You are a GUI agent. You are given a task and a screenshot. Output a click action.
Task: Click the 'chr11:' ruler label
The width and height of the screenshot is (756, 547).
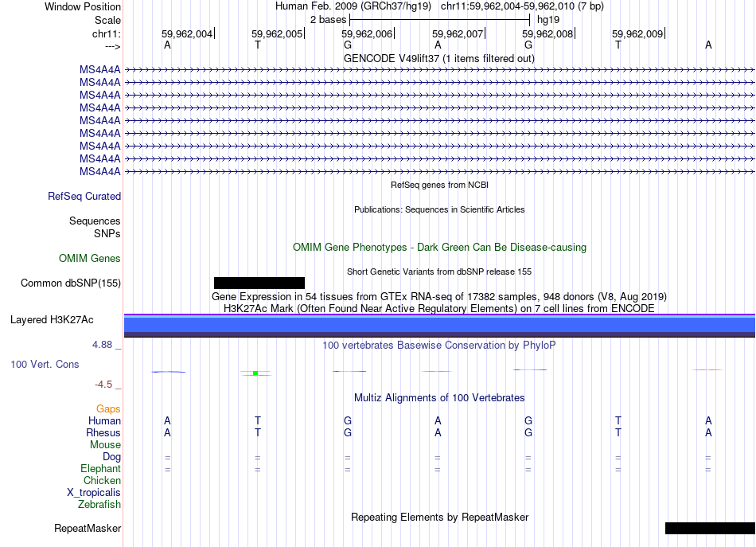point(107,33)
